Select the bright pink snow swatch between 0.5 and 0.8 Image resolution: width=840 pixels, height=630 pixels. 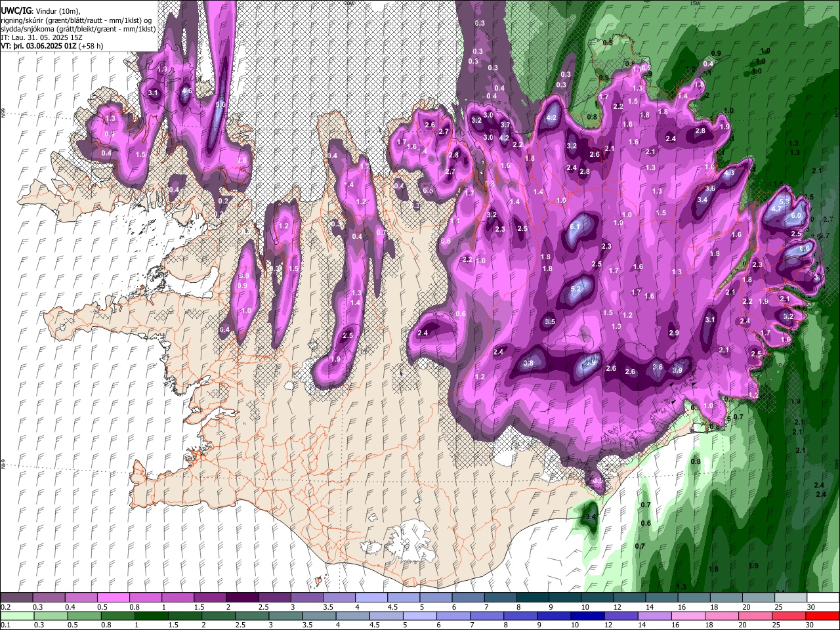click(x=113, y=598)
